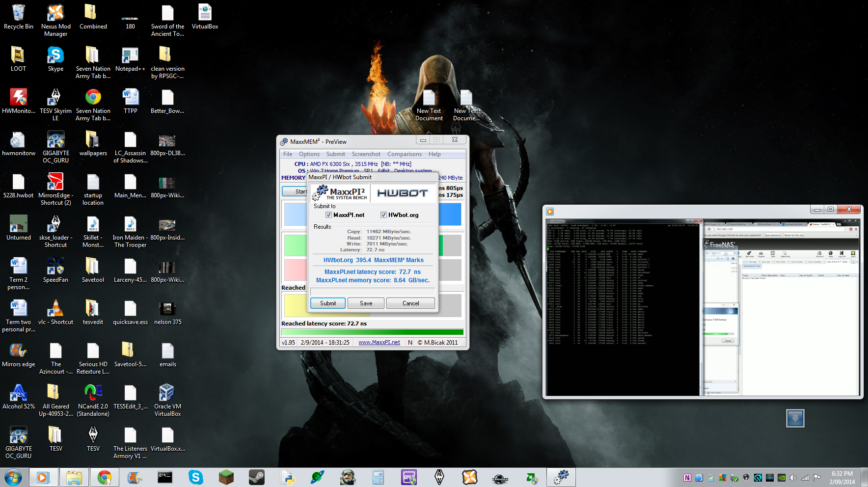Open skse_loader - Shortcut icon
868x487 pixels.
pyautogui.click(x=55, y=231)
